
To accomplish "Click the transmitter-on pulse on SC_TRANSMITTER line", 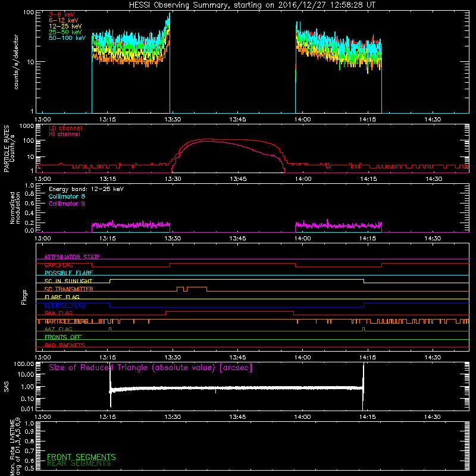I will pos(197,287).
